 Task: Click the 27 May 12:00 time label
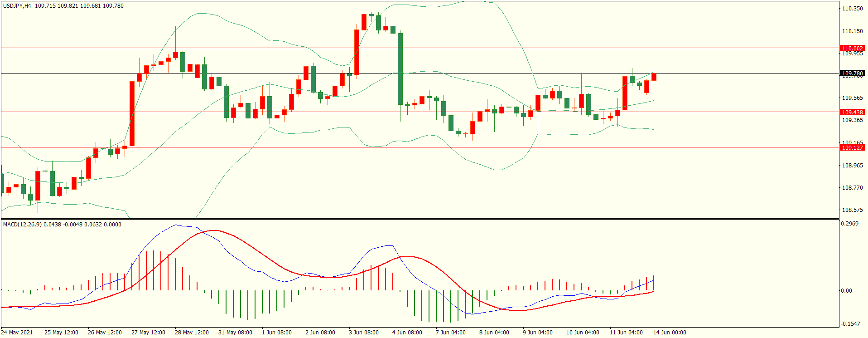pyautogui.click(x=148, y=333)
